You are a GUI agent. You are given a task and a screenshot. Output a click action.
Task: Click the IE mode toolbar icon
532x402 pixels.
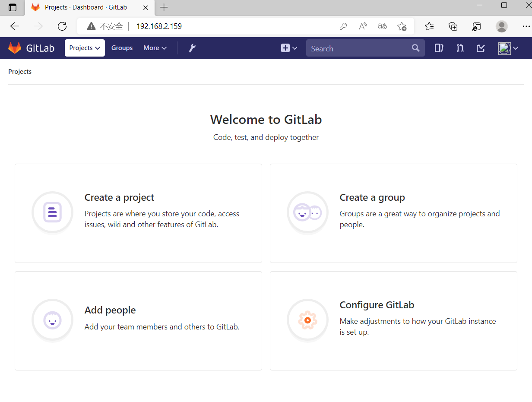click(476, 26)
